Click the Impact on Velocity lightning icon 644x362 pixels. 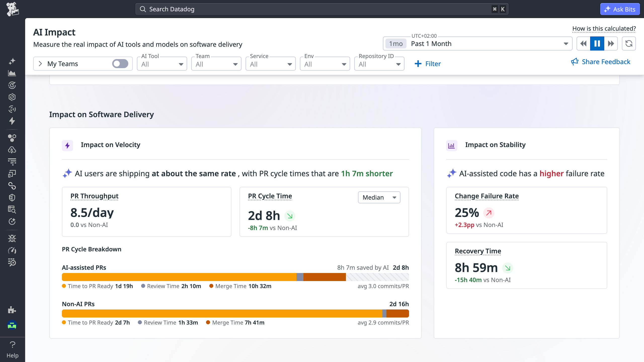pyautogui.click(x=67, y=146)
